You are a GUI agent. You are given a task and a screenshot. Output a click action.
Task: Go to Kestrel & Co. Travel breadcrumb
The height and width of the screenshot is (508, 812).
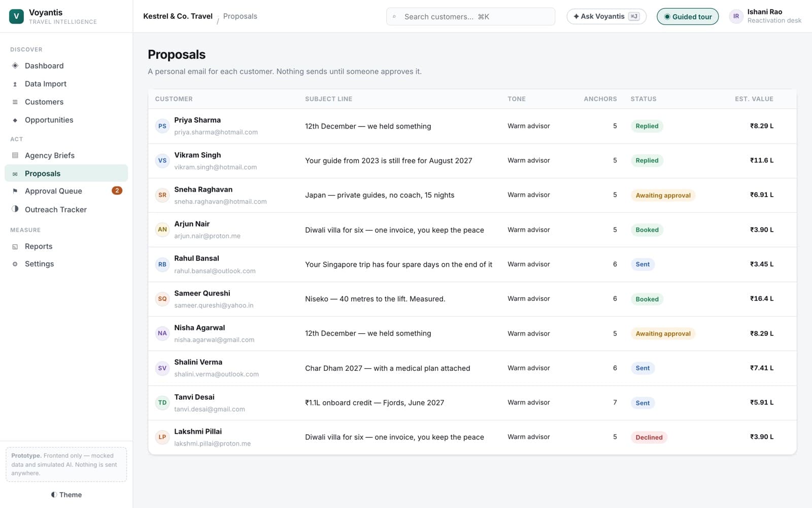[x=178, y=16]
